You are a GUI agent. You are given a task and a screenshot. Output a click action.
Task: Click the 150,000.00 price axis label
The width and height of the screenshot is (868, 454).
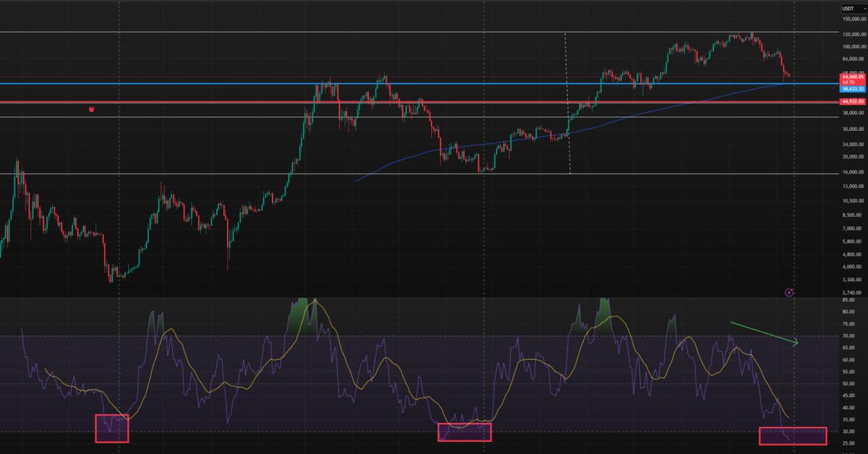coord(854,20)
